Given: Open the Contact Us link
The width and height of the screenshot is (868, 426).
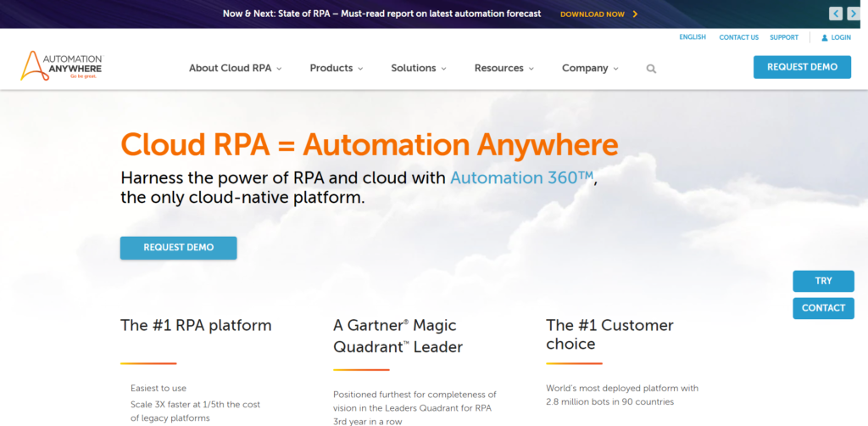Looking at the screenshot, I should [738, 37].
